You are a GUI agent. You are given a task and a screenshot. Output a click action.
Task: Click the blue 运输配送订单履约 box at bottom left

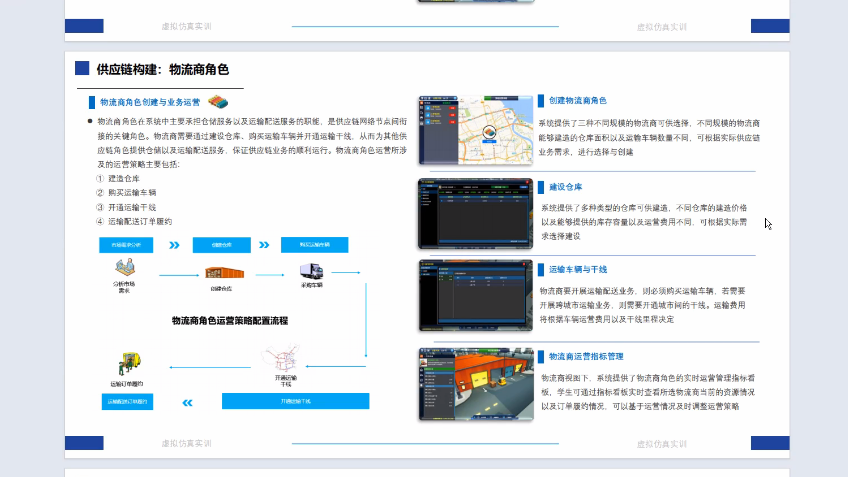(127, 401)
